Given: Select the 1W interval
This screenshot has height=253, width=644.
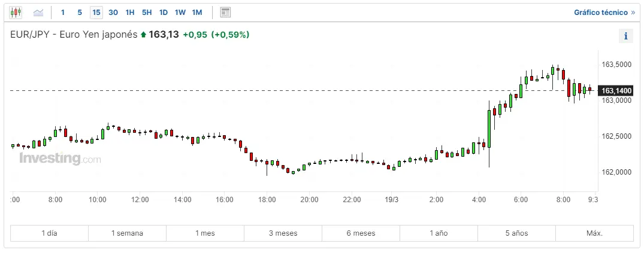Looking at the screenshot, I should [180, 13].
